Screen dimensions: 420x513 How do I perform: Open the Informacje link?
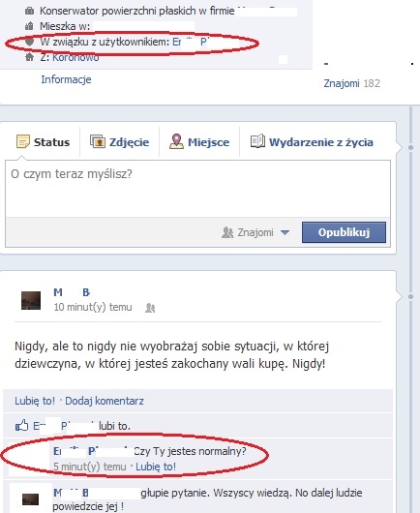click(x=66, y=79)
